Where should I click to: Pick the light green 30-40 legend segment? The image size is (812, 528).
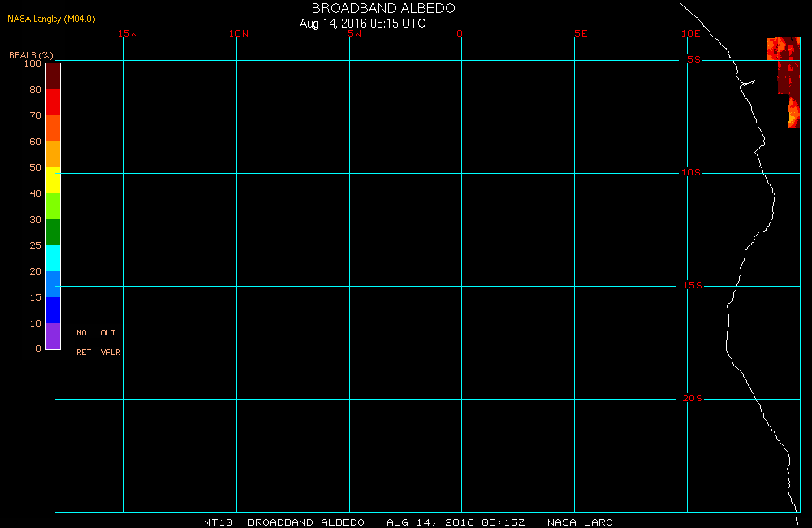[x=54, y=206]
